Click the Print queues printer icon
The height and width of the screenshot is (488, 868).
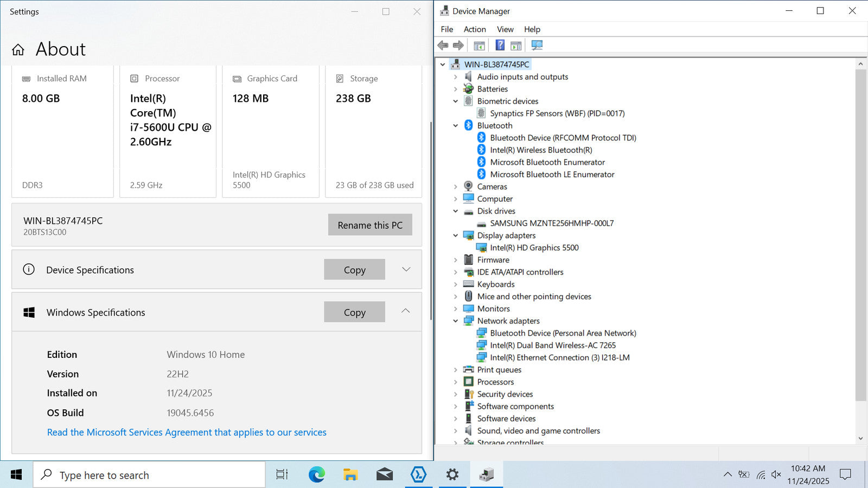coord(469,370)
